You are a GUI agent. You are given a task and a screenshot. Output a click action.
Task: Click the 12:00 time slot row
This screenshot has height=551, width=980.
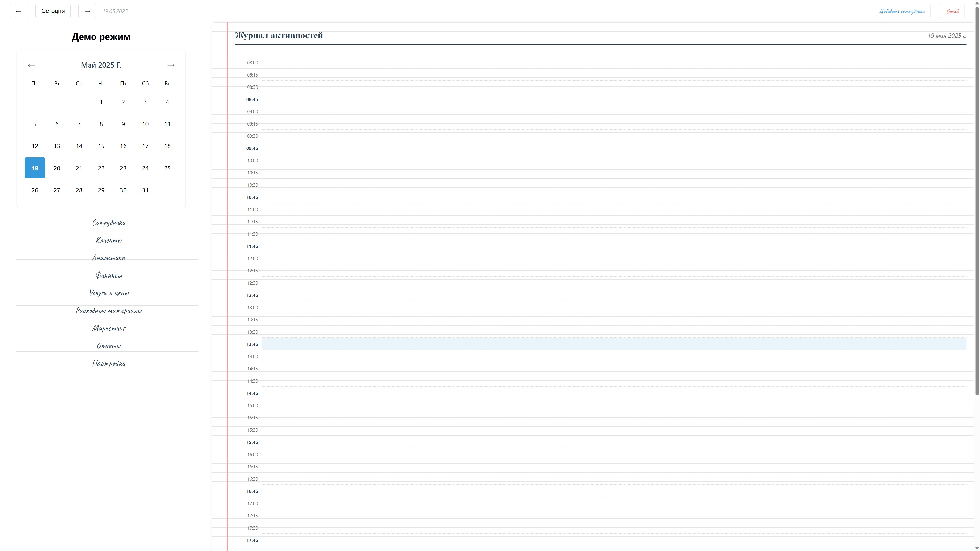coord(614,259)
